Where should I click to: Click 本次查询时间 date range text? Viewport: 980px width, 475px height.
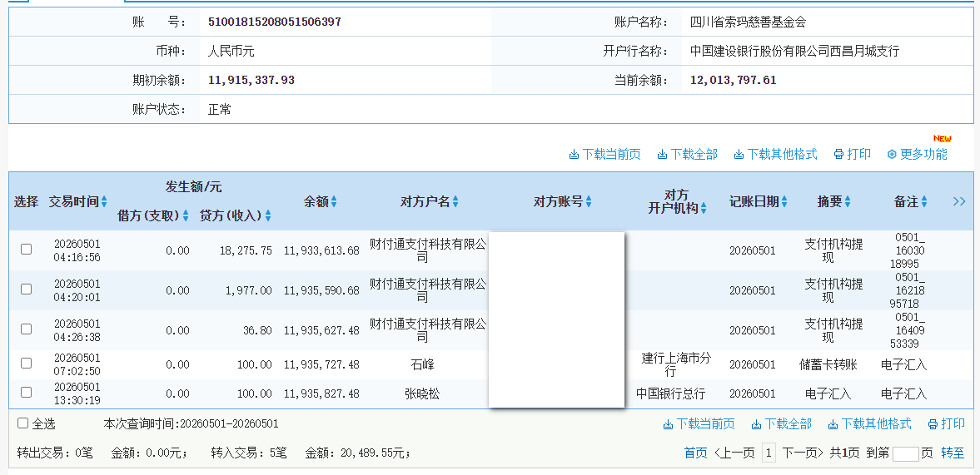[191, 423]
